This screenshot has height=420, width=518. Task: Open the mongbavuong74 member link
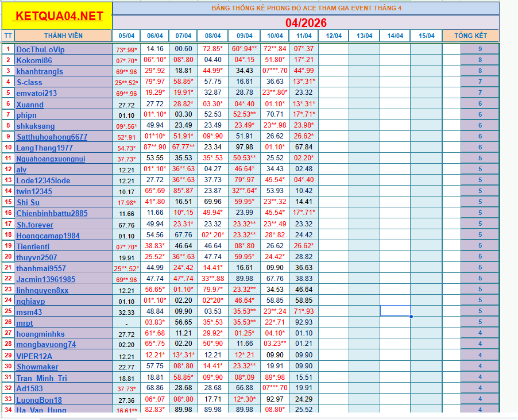46,345
